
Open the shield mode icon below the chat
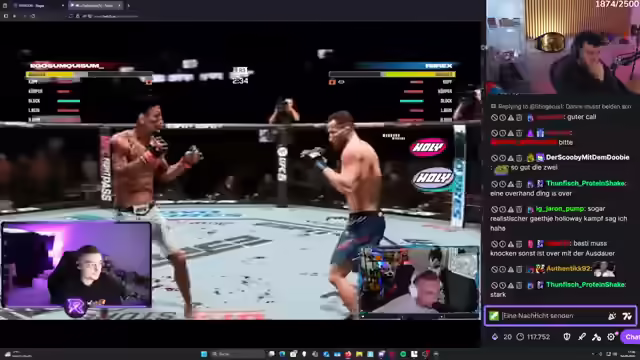567,337
